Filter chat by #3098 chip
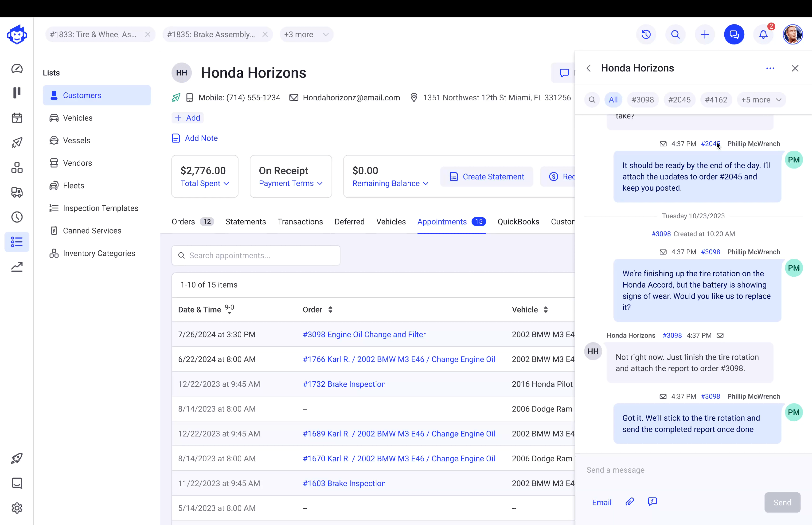 [x=643, y=100]
